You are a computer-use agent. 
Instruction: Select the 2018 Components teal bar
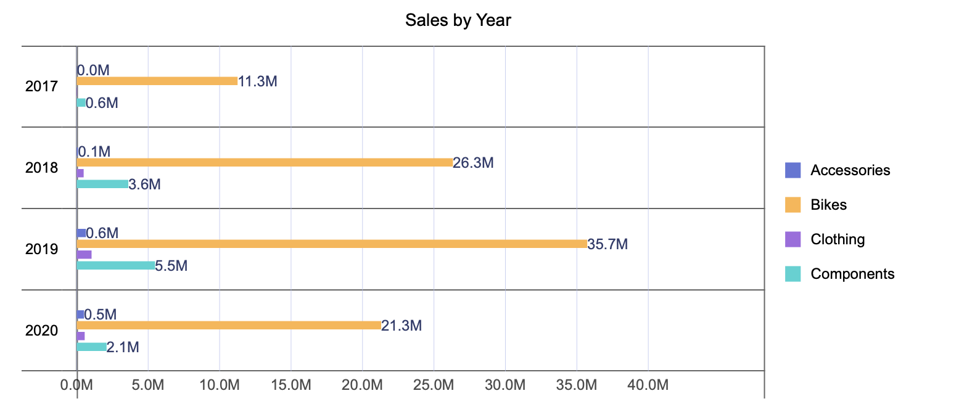tap(102, 184)
